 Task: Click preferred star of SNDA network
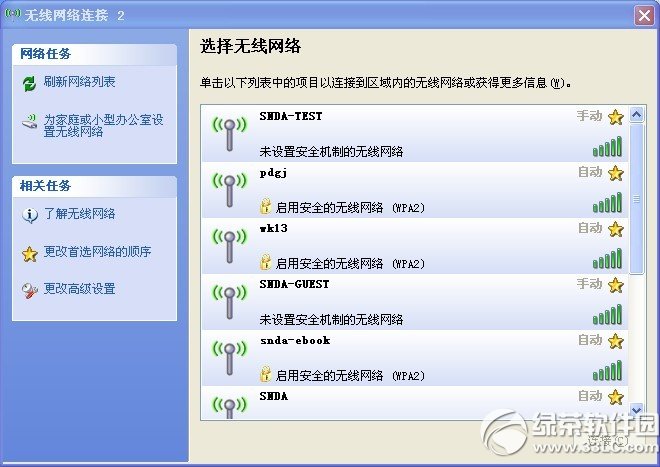[x=615, y=397]
